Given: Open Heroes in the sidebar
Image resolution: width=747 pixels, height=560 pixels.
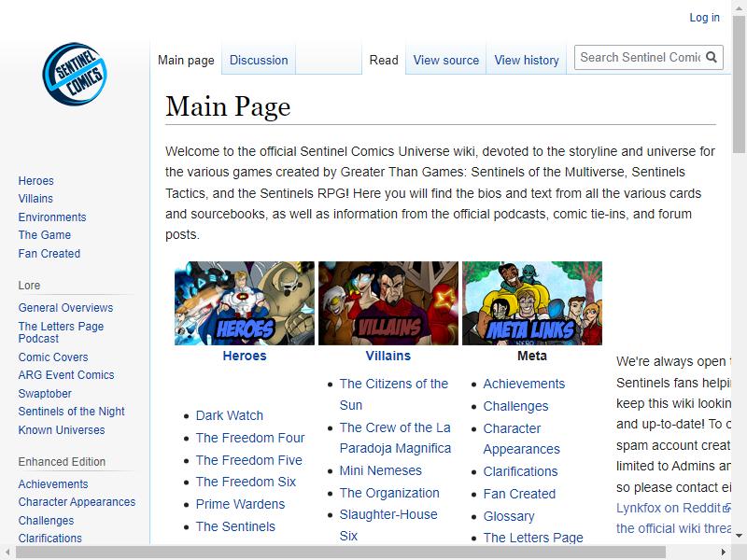Looking at the screenshot, I should click(35, 181).
